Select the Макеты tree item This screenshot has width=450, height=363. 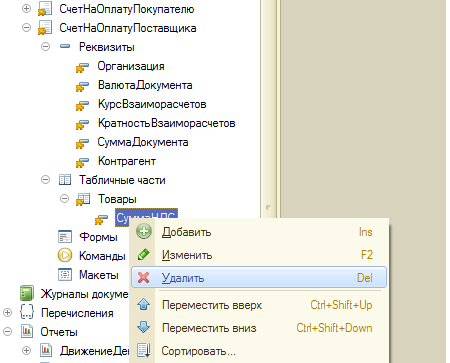[x=99, y=275]
